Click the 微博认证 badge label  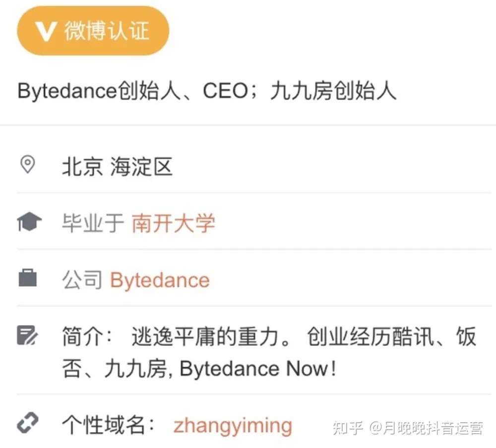pyautogui.click(x=106, y=31)
